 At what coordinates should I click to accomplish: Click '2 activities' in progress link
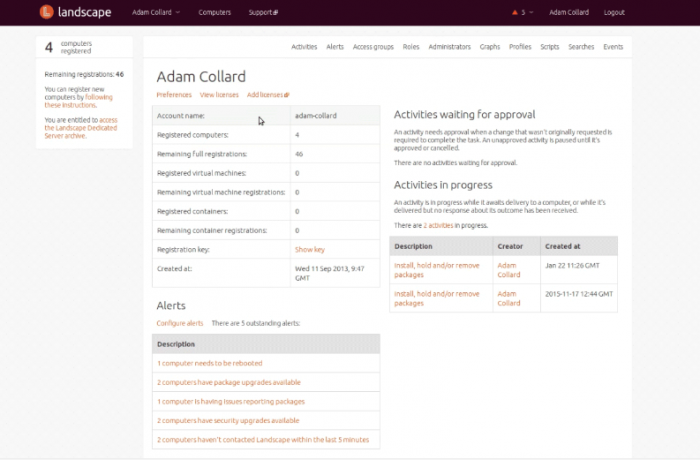pos(438,226)
